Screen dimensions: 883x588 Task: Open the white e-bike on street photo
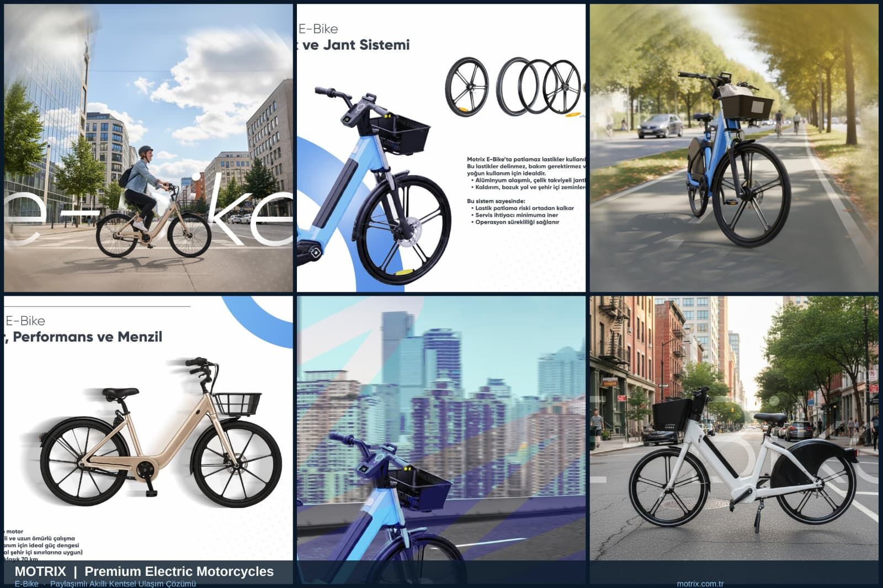[x=734, y=428]
